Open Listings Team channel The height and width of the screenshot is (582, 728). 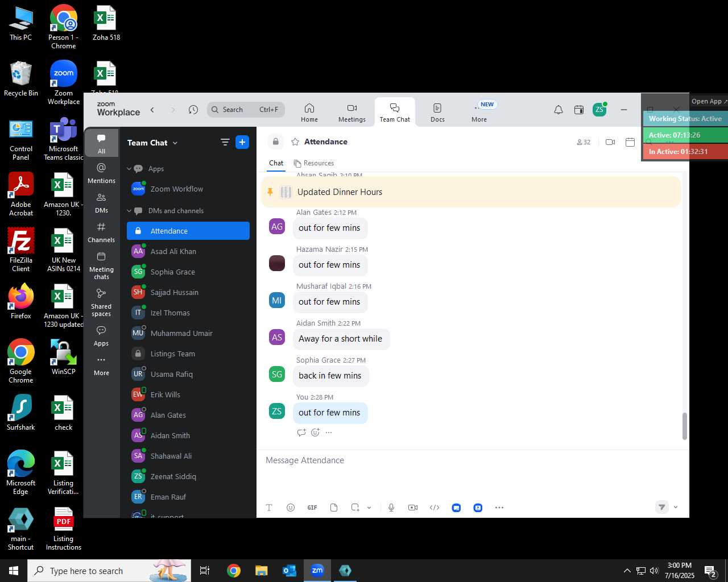(x=188, y=354)
